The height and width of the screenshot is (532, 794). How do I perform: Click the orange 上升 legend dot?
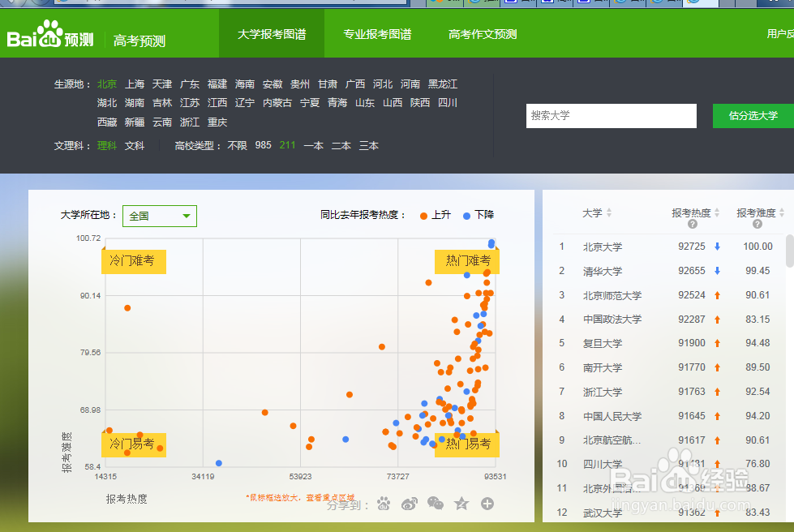coord(423,216)
